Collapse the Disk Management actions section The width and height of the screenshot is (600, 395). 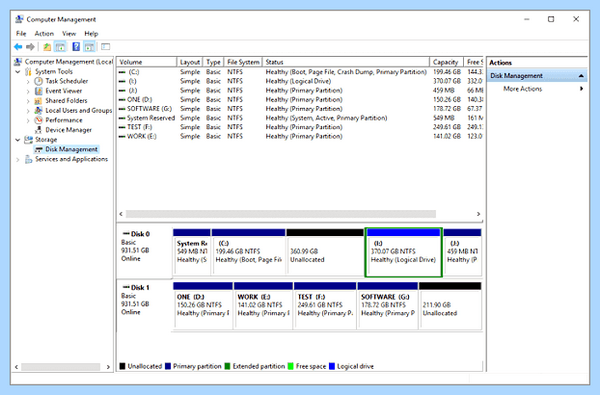[581, 76]
